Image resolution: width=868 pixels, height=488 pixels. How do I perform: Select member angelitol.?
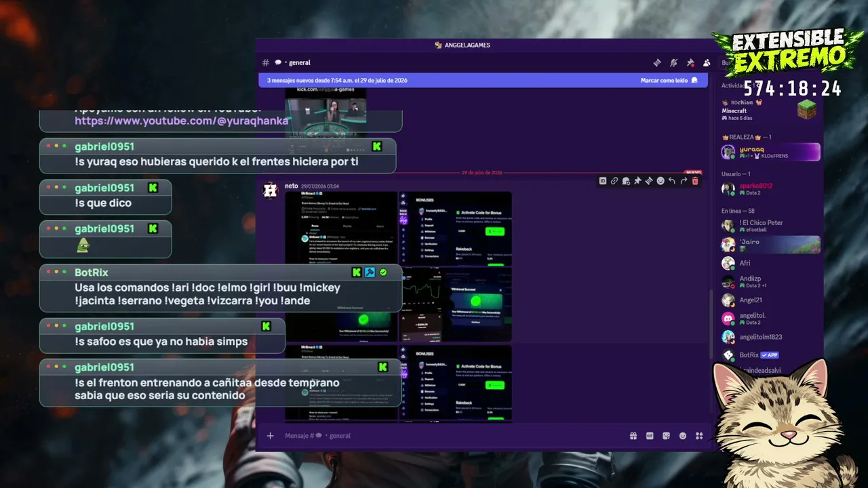pyautogui.click(x=770, y=319)
